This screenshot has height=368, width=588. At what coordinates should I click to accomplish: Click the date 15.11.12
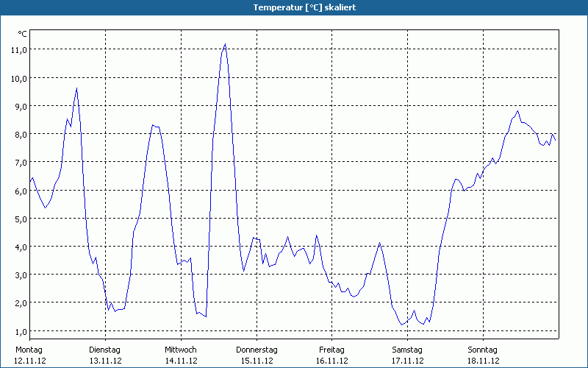tap(257, 361)
